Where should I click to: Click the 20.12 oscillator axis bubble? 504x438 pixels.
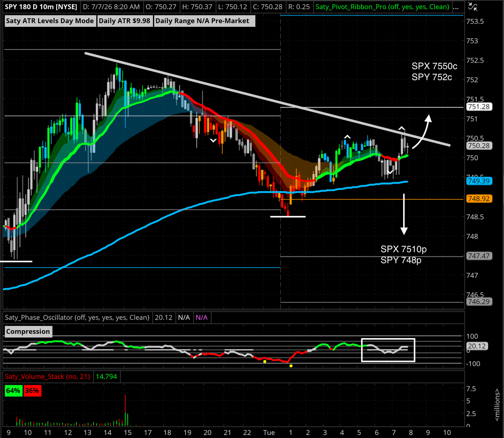477,346
